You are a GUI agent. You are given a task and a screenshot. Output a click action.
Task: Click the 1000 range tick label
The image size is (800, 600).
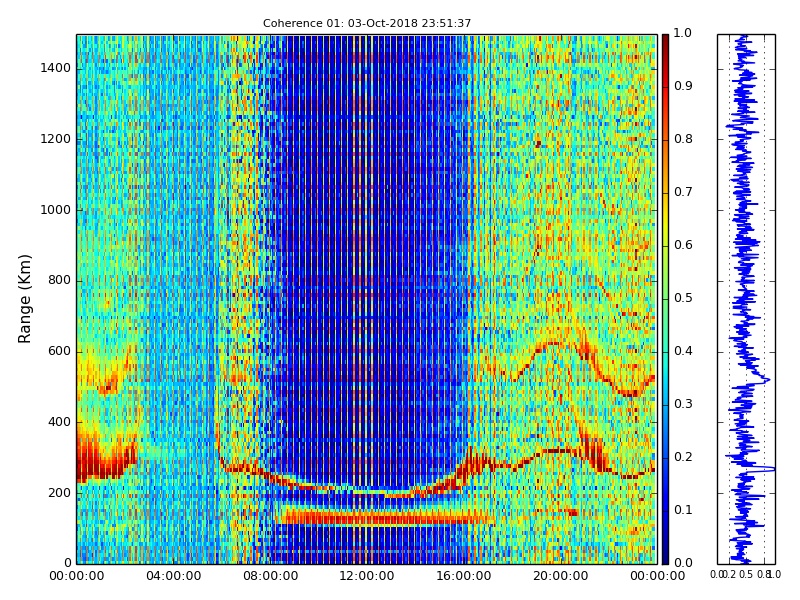56,210
